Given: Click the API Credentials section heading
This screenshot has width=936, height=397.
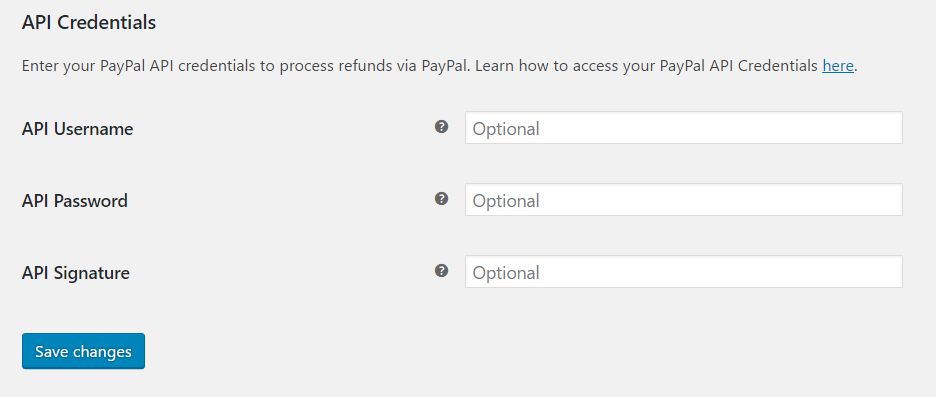Looking at the screenshot, I should [x=89, y=23].
